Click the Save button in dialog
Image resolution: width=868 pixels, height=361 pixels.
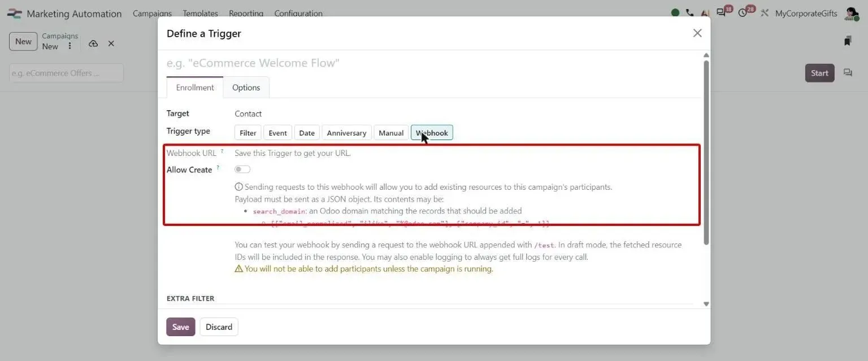181,327
